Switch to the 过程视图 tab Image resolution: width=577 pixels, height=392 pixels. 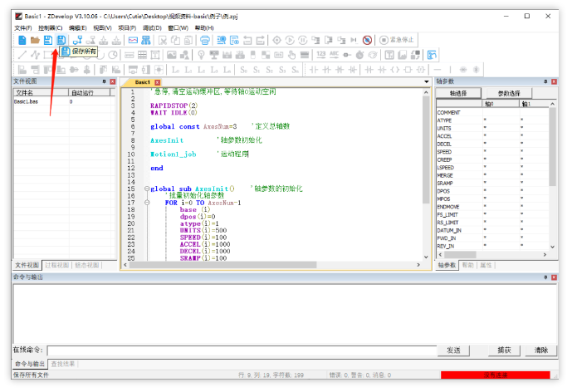click(x=56, y=265)
